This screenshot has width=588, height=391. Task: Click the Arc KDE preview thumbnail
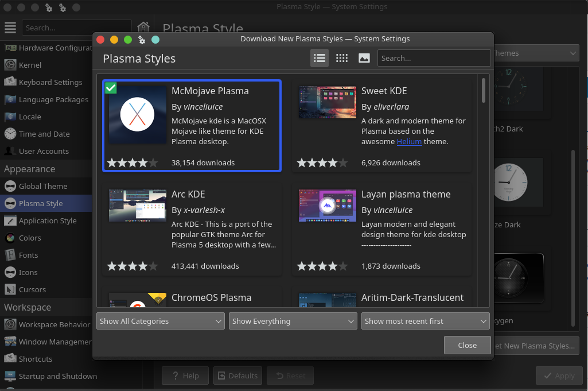(137, 206)
